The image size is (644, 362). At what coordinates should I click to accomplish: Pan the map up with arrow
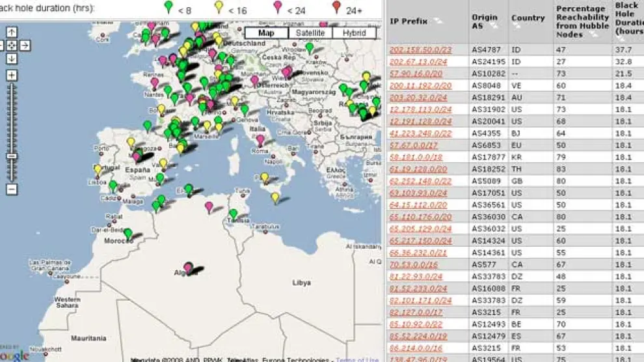tap(12, 32)
